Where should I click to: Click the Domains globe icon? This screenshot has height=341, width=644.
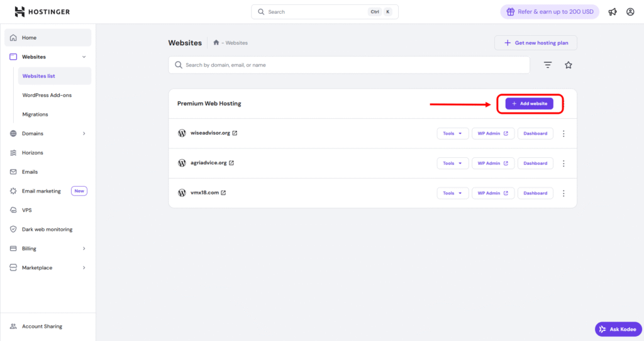tap(13, 133)
